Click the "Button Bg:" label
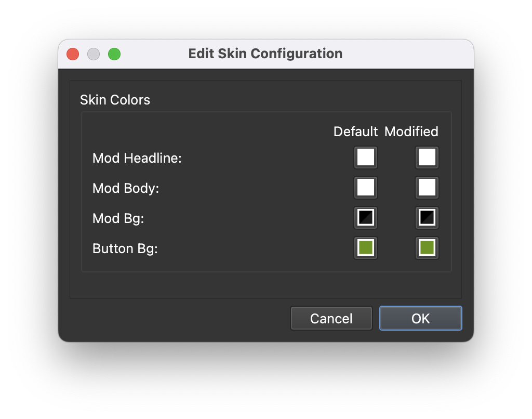The width and height of the screenshot is (532, 419). click(125, 248)
